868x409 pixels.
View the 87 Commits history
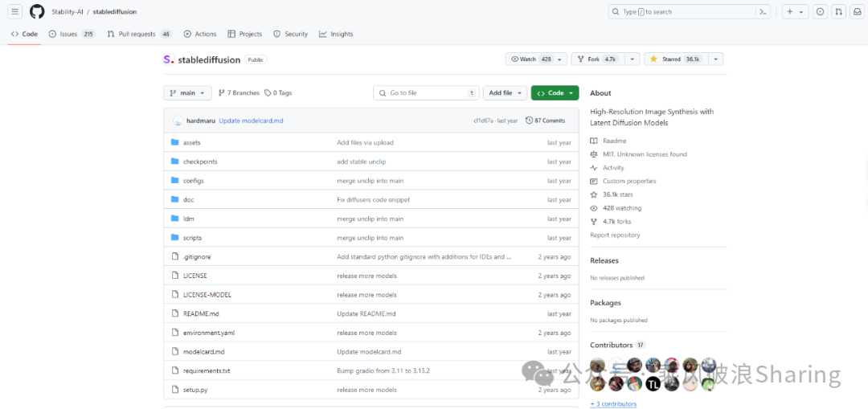(x=545, y=121)
